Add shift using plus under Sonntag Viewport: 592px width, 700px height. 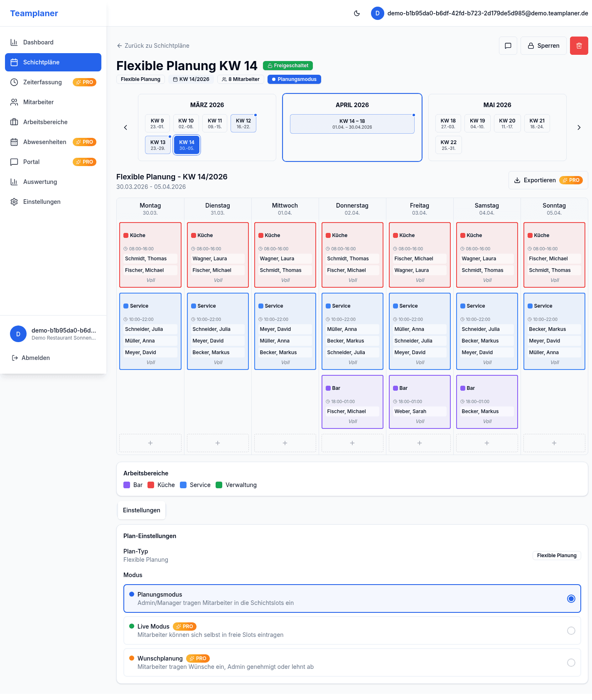point(554,443)
